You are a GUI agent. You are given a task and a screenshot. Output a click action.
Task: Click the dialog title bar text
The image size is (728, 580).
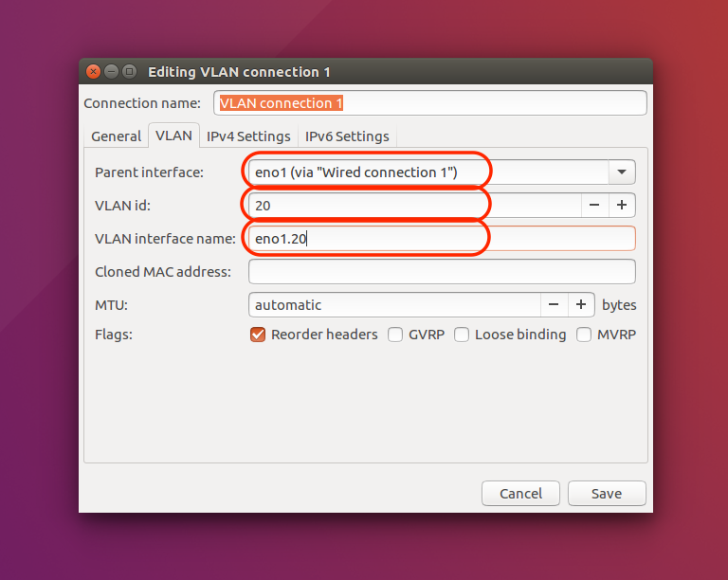[239, 72]
